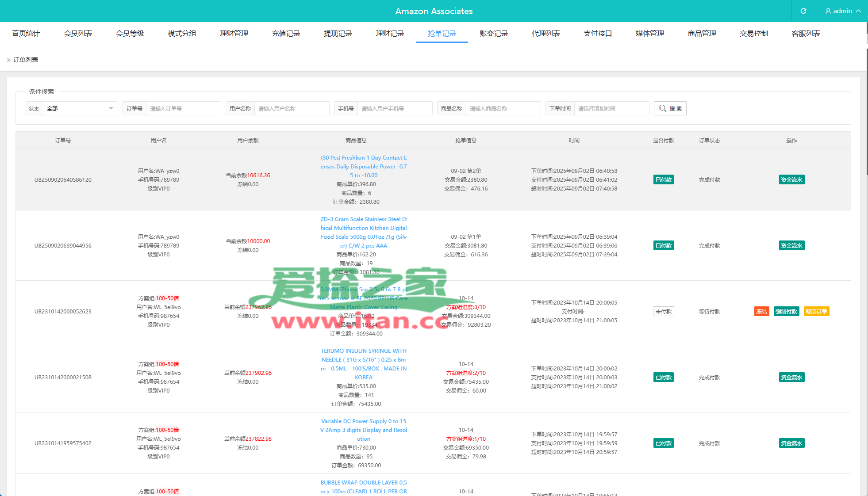This screenshot has height=496, width=868.
Task: Click the 未付款 badge
Action: point(663,311)
